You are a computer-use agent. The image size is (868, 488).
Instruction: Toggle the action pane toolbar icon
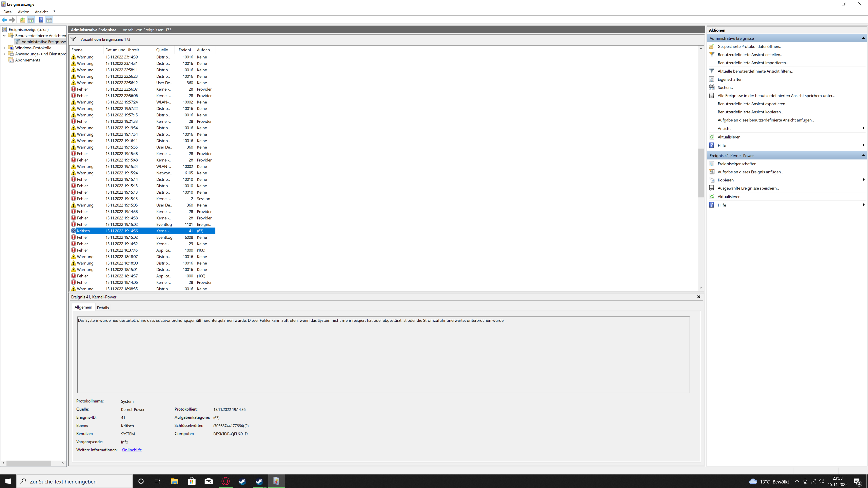[49, 20]
